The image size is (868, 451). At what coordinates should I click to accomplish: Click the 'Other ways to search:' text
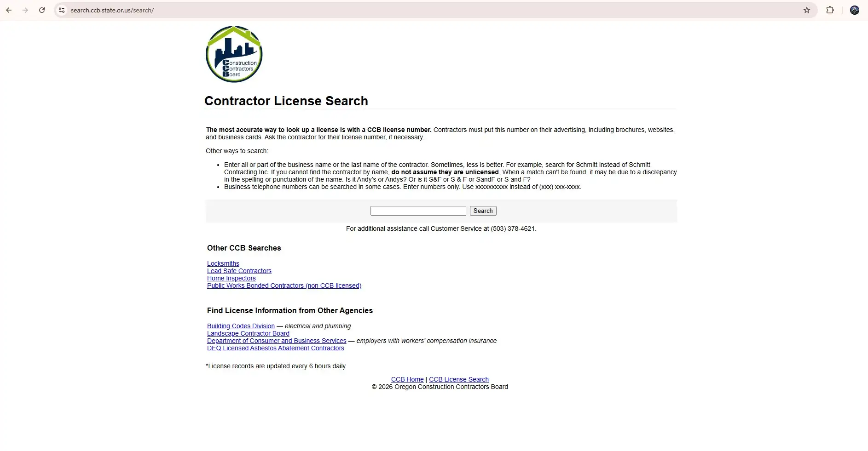point(237,151)
